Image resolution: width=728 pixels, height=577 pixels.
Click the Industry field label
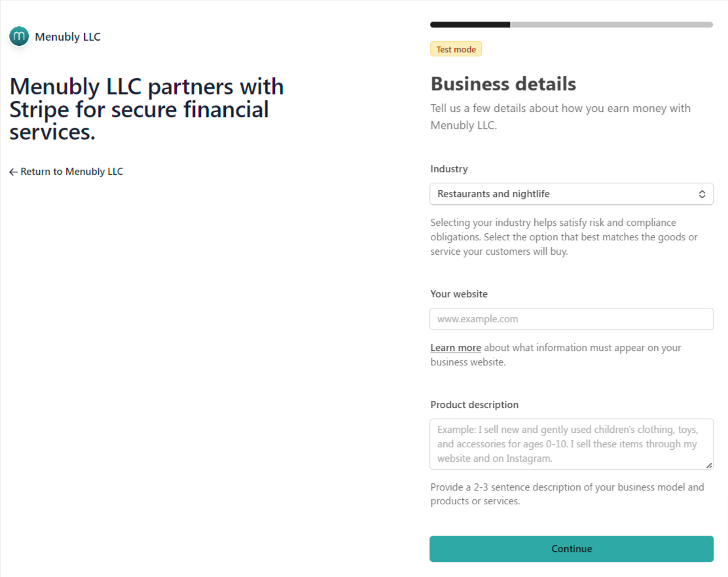[x=449, y=169]
